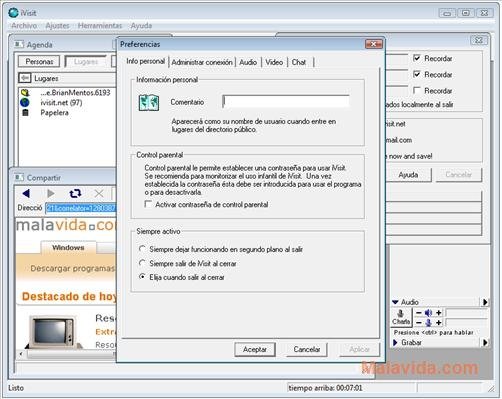Click the Comentario text field
Viewport: 502px width, 399px height.
pyautogui.click(x=286, y=102)
